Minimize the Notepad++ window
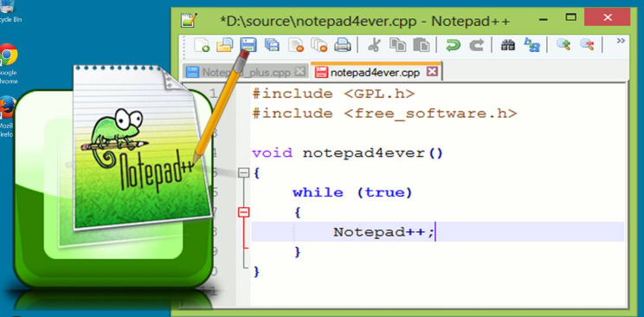The width and height of the screenshot is (644, 317). coord(543,19)
